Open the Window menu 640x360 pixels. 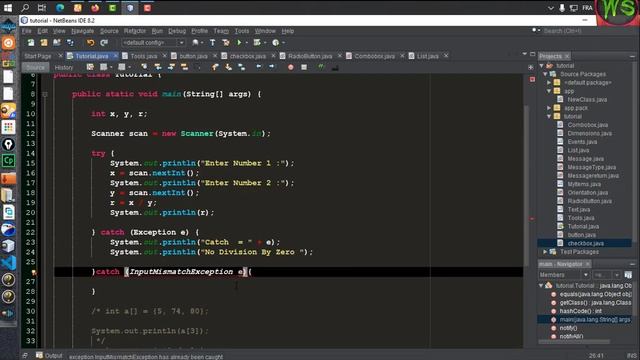pos(265,31)
